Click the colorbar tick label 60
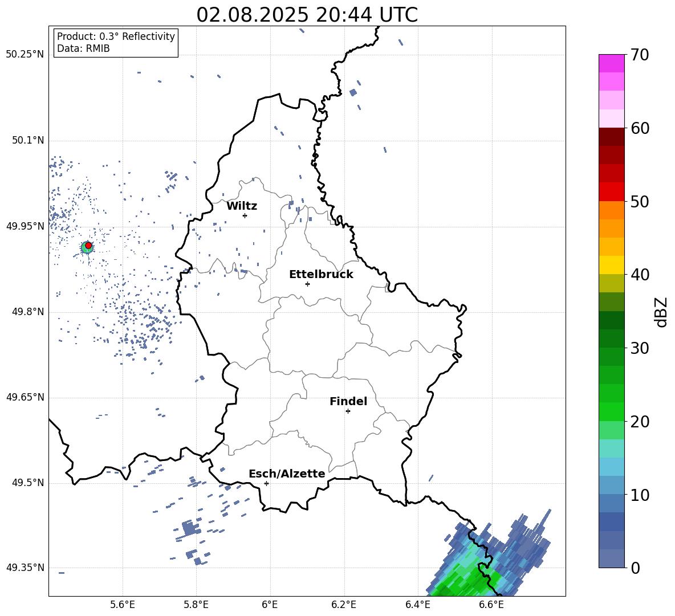The width and height of the screenshot is (675, 616). [x=640, y=128]
